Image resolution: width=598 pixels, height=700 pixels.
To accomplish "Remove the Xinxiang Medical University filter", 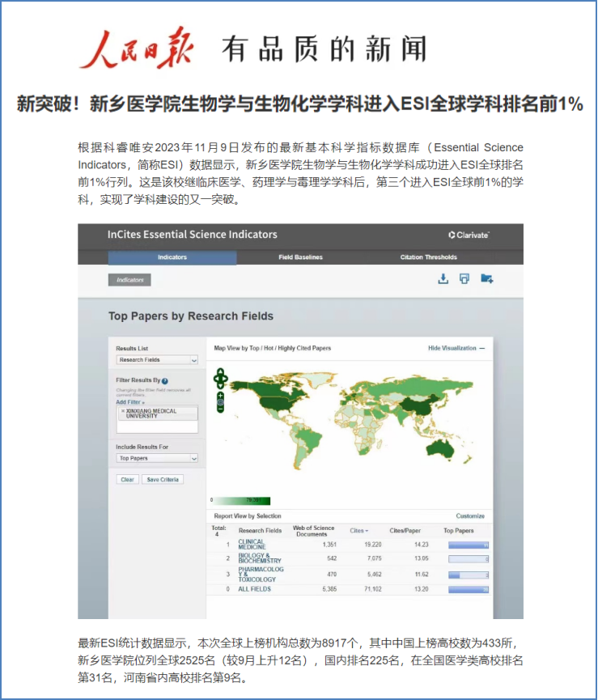I will 123,411.
